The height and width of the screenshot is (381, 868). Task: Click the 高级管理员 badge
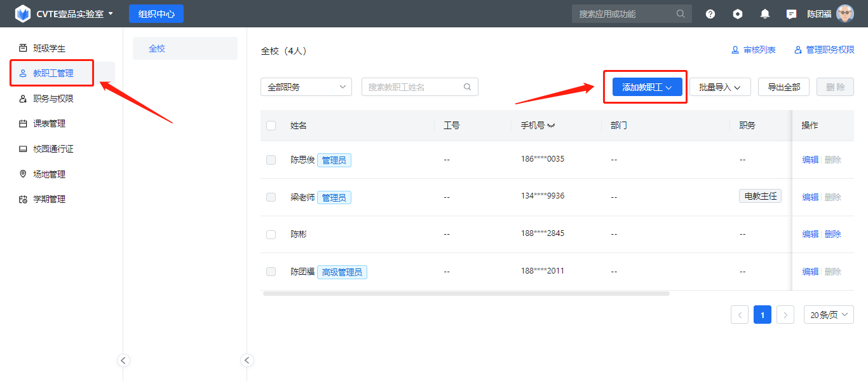tap(342, 272)
